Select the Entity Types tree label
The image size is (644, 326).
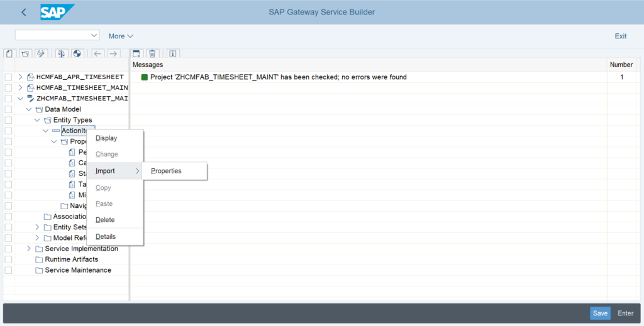point(73,120)
